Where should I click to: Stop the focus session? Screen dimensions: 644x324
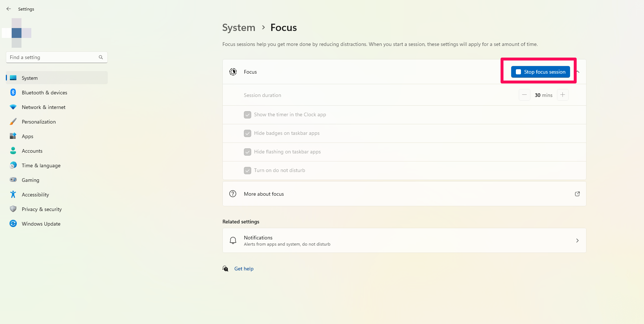(x=540, y=72)
